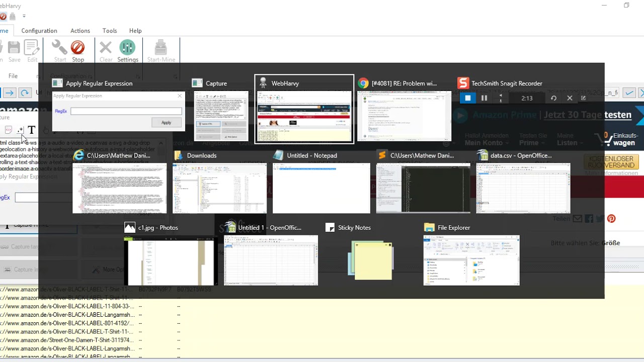Switch to the Downloads folder thumbnail
The height and width of the screenshot is (362, 644).
[219, 188]
